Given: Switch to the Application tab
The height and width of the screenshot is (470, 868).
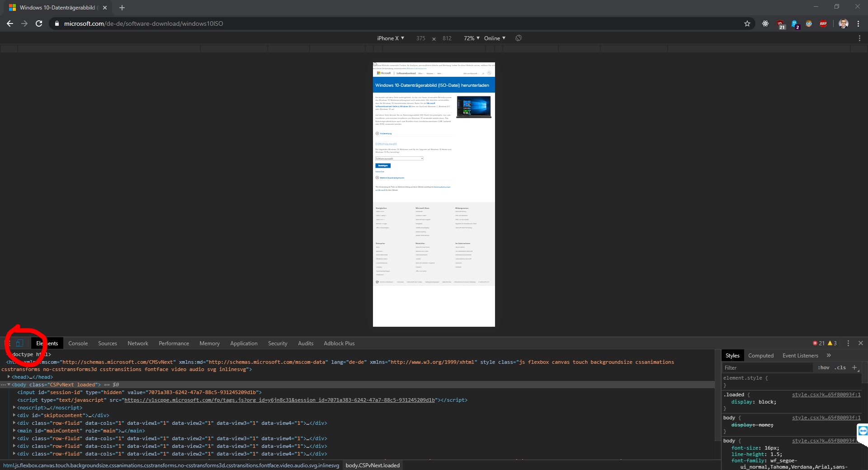Looking at the screenshot, I should point(244,343).
